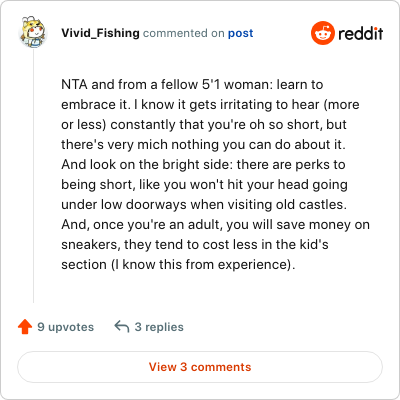
Task: Click the orange upvote arrow icon
Action: pyautogui.click(x=25, y=327)
